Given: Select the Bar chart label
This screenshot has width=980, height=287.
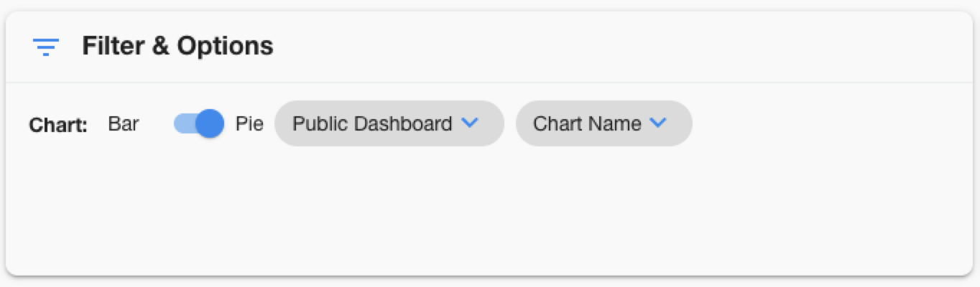Looking at the screenshot, I should pos(124,123).
